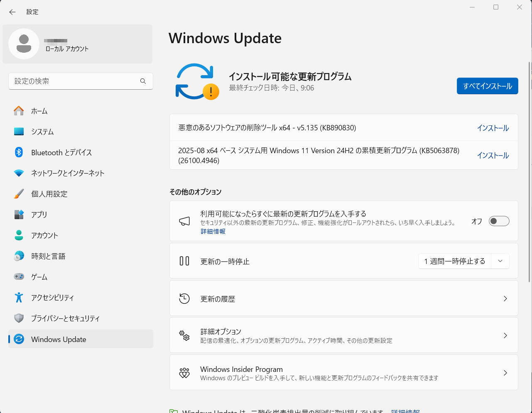532x413 pixels.
Task: Click the search magnifier icon
Action: [x=143, y=81]
